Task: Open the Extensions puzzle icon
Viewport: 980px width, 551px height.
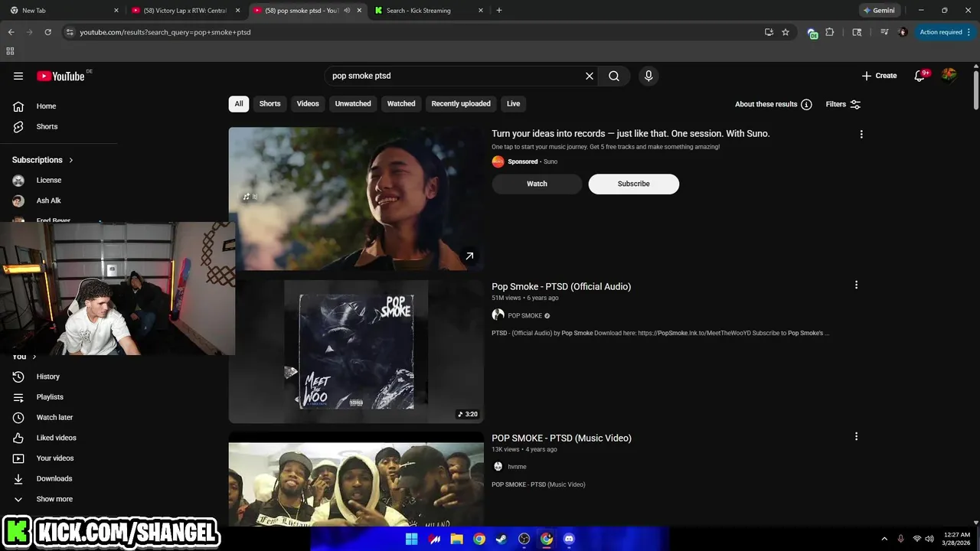Action: tap(829, 32)
